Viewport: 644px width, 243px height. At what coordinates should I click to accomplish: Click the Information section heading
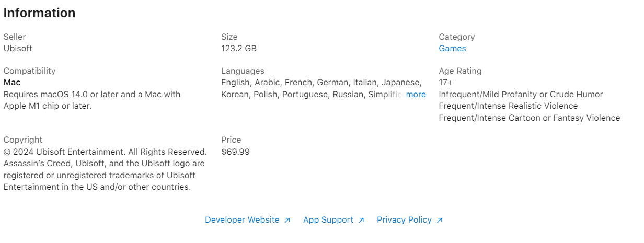click(x=40, y=13)
